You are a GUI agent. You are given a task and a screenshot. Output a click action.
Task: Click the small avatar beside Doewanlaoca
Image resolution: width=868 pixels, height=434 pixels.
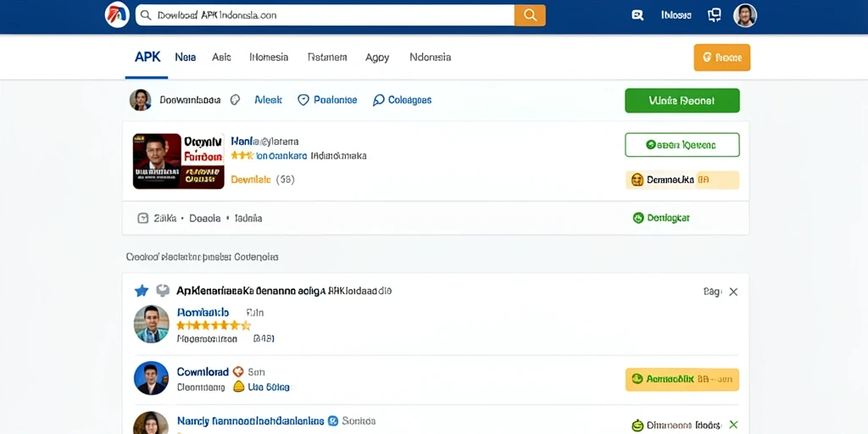(x=141, y=100)
